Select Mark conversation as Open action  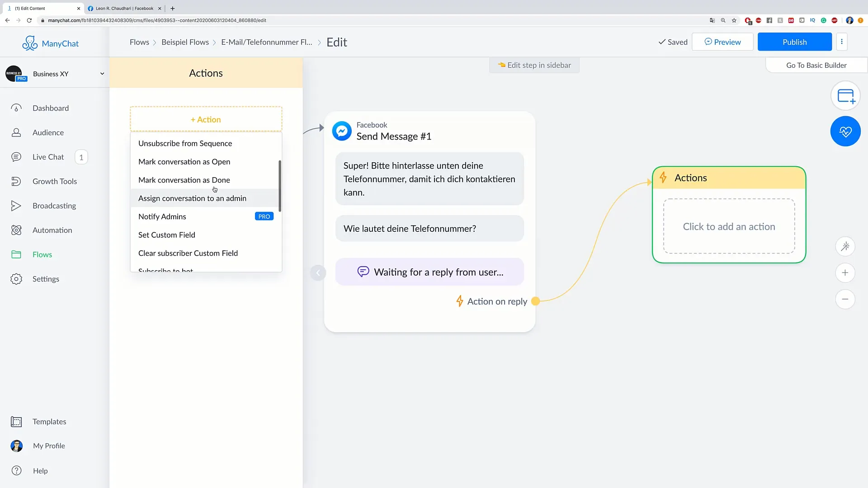tap(184, 161)
